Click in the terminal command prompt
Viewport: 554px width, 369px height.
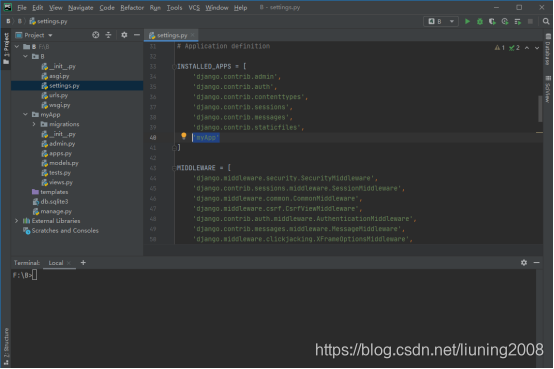(35, 275)
